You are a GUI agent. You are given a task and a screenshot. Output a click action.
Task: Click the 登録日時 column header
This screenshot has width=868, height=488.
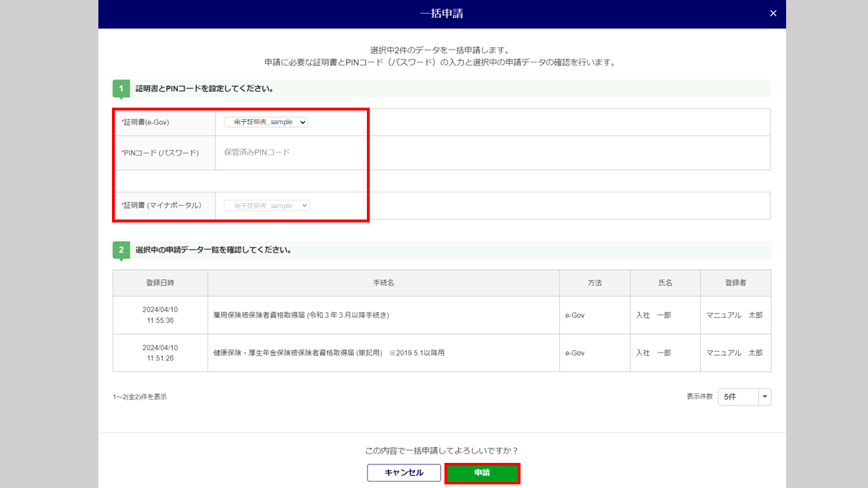tap(160, 283)
